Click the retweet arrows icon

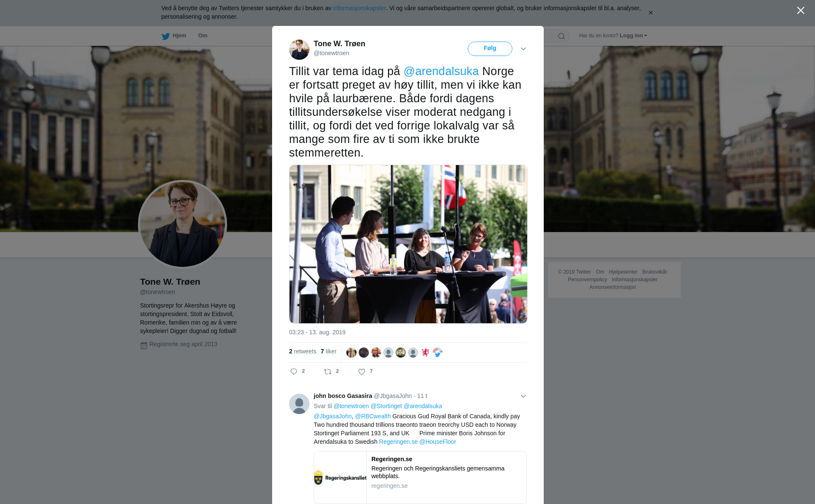pyautogui.click(x=328, y=372)
